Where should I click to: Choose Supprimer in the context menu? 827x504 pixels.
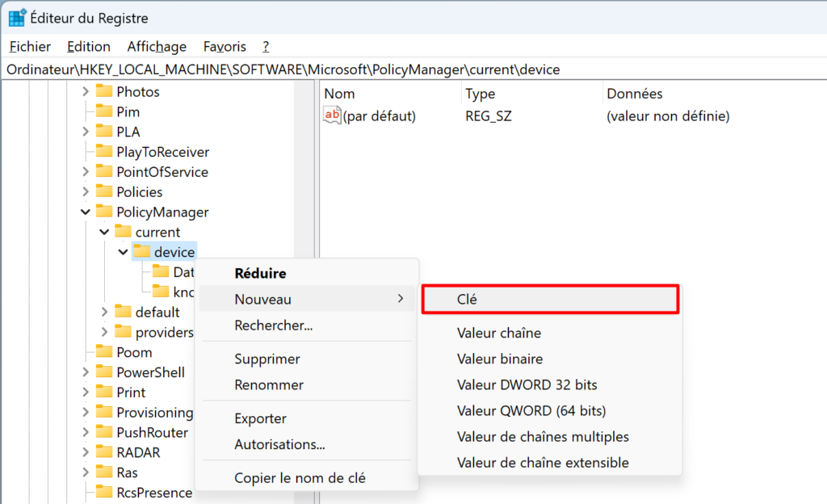(x=307, y=359)
